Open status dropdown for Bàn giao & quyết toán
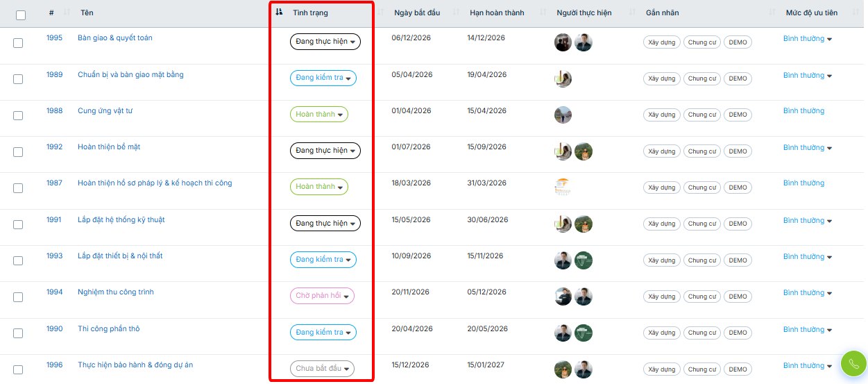 (325, 42)
